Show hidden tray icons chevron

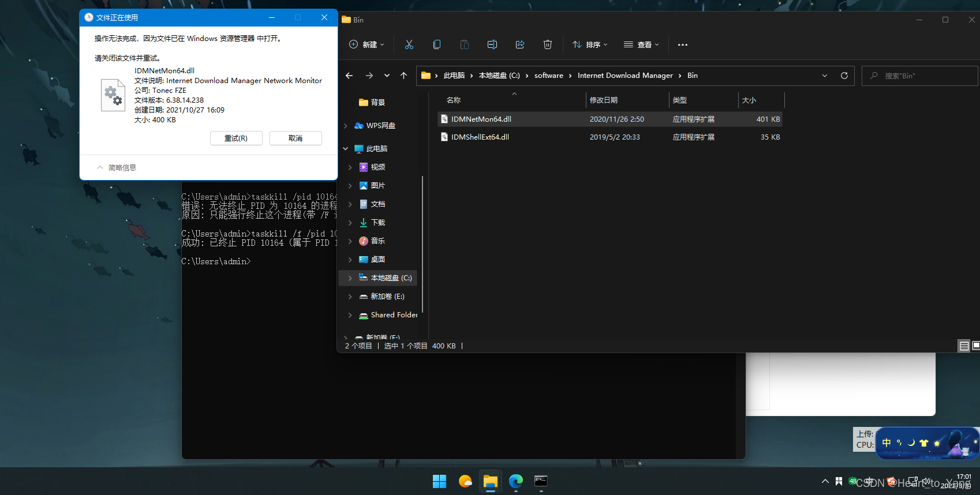coord(825,481)
